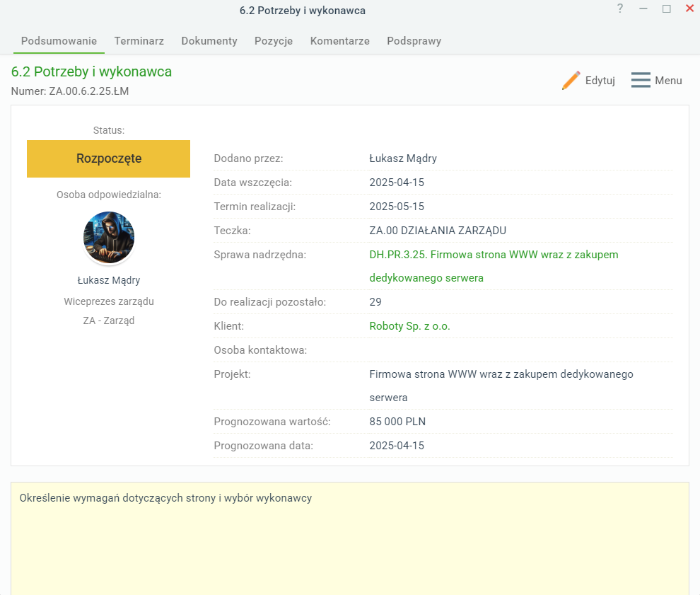The image size is (700, 595).
Task: Click the Sprawa nadrzędna label
Action: click(259, 255)
